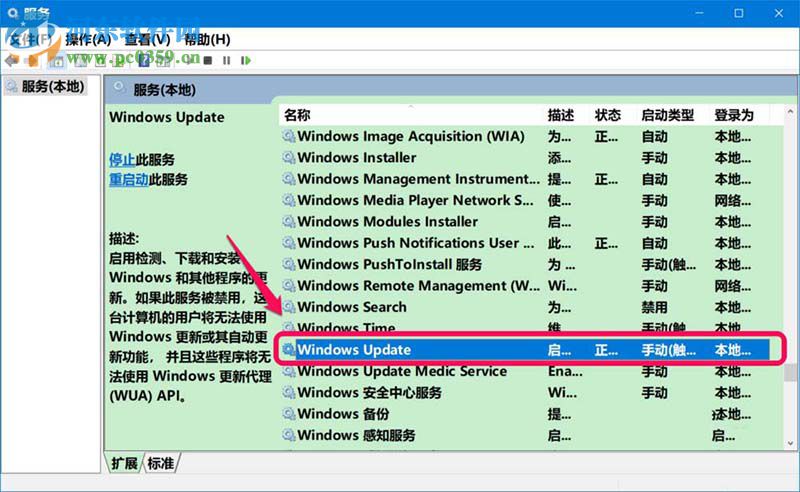Click 网络... cell in Windows Remote Management row
Viewport: 800px width, 492px height.
point(732,286)
